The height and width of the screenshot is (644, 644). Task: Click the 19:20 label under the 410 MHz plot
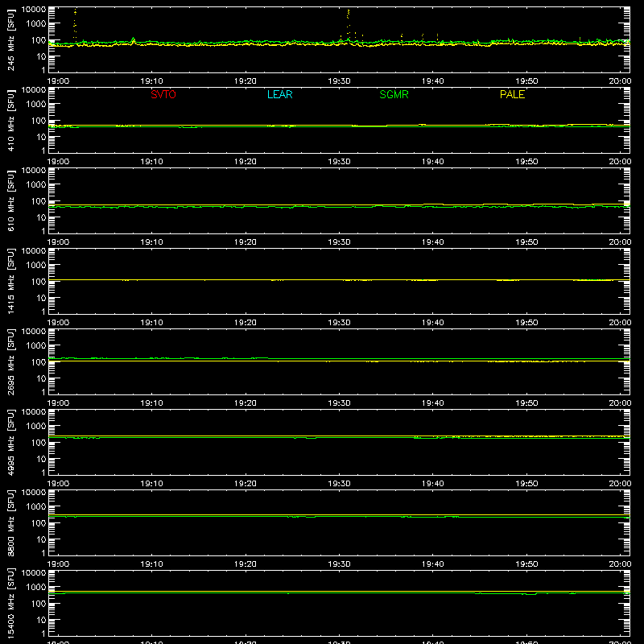click(x=246, y=162)
